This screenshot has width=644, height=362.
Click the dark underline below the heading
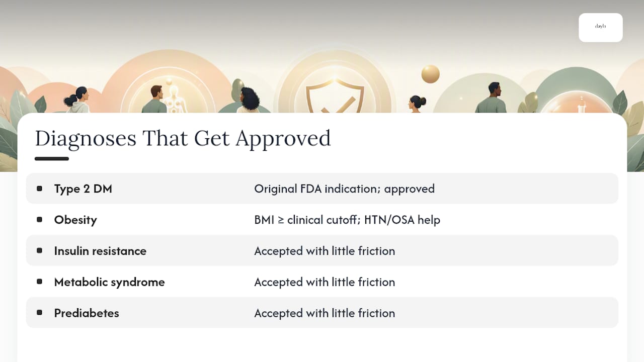(52, 159)
